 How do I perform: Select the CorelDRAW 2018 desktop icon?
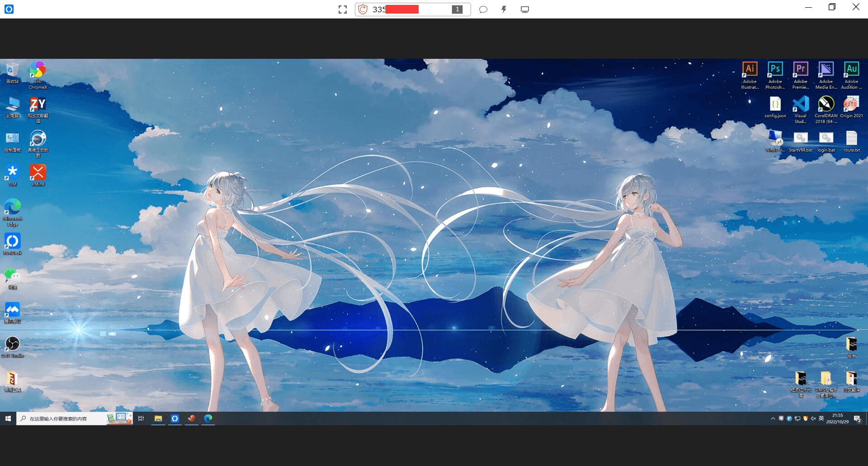[826, 109]
